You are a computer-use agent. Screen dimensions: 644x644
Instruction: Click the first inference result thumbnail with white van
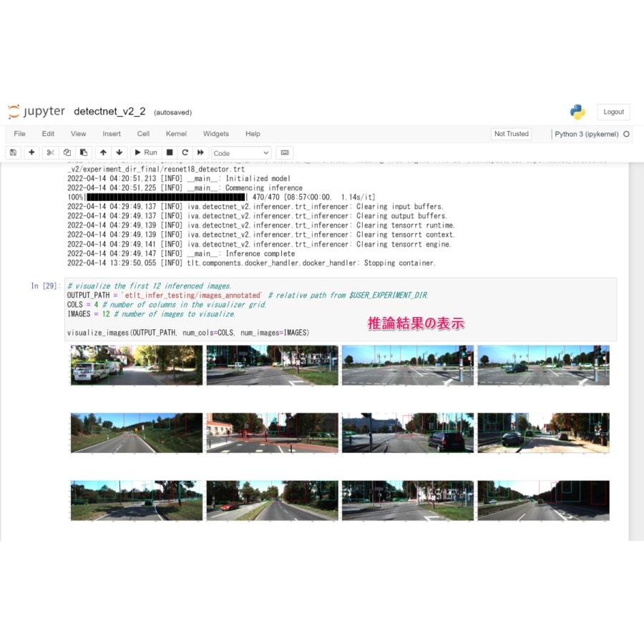coord(137,365)
